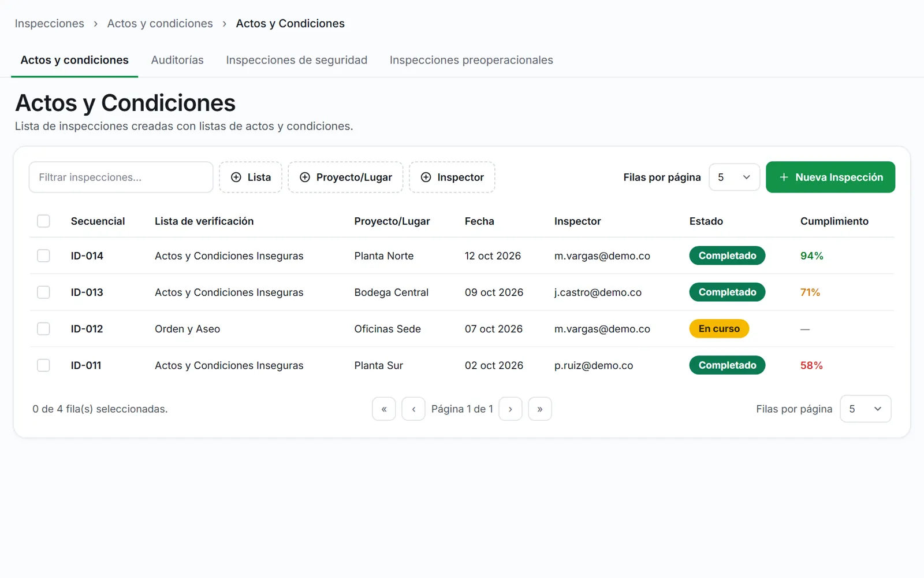924x578 pixels.
Task: Create a Nueva Inspección
Action: [x=830, y=177]
